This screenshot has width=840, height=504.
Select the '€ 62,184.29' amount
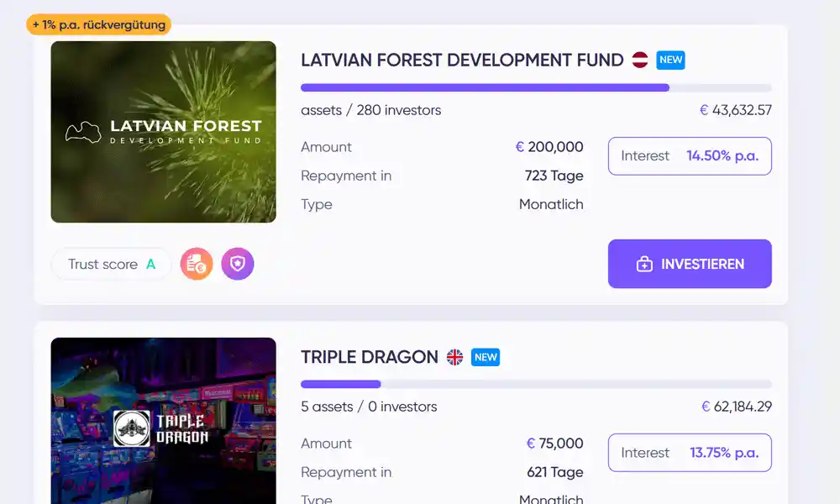(737, 407)
